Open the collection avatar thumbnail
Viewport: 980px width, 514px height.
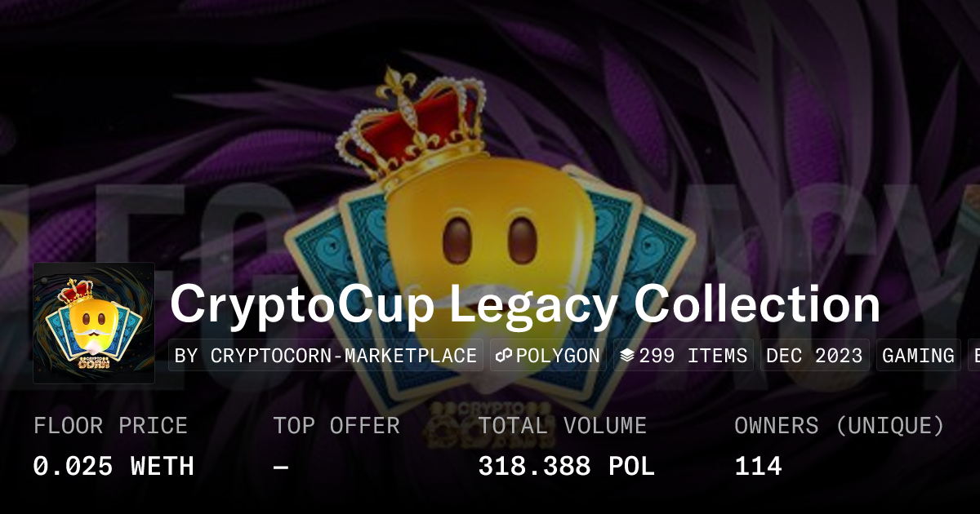pyautogui.click(x=94, y=323)
